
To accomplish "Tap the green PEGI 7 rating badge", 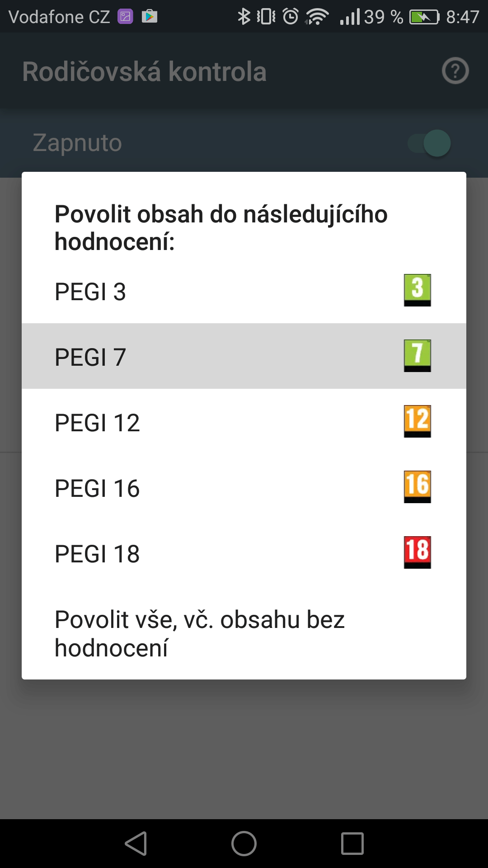I will tap(417, 356).
